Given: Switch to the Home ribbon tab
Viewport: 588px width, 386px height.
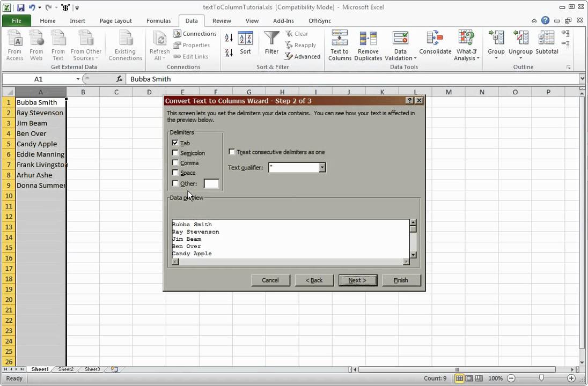Looking at the screenshot, I should pos(48,20).
